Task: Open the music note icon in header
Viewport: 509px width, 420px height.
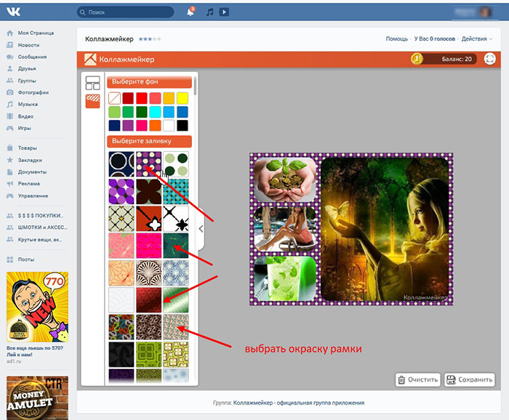Action: click(209, 12)
